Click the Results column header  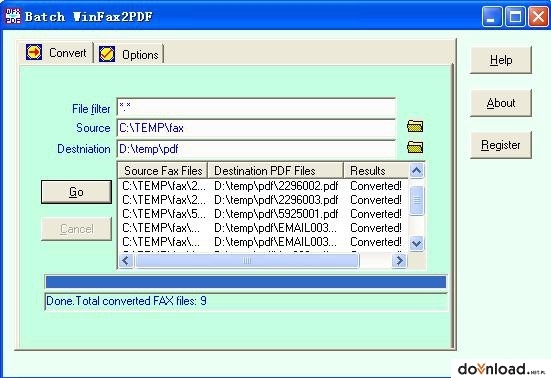tap(376, 171)
